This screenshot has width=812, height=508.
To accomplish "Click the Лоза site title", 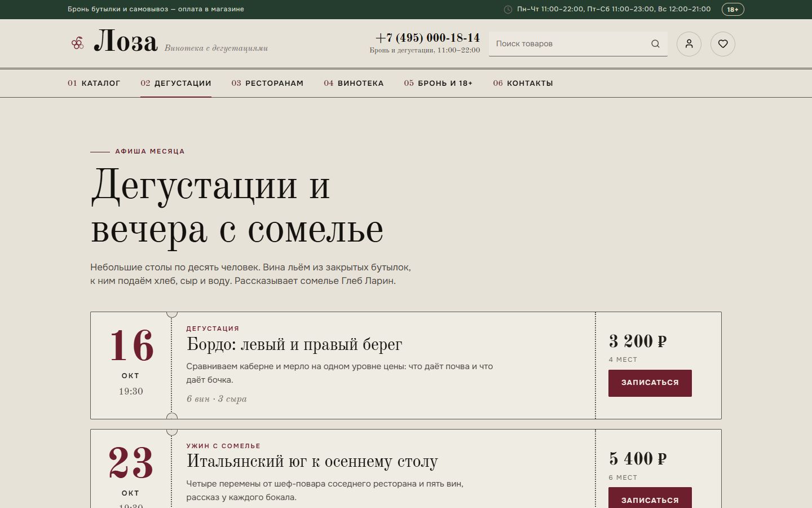I will pyautogui.click(x=126, y=42).
